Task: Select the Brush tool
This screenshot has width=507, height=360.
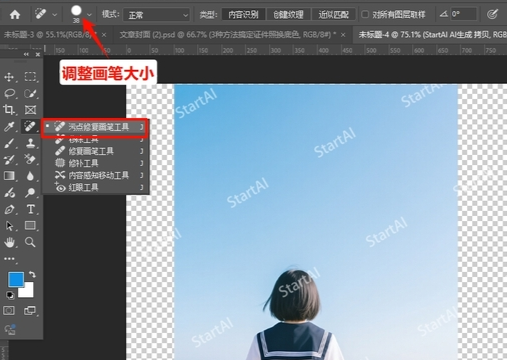Action: pyautogui.click(x=9, y=143)
